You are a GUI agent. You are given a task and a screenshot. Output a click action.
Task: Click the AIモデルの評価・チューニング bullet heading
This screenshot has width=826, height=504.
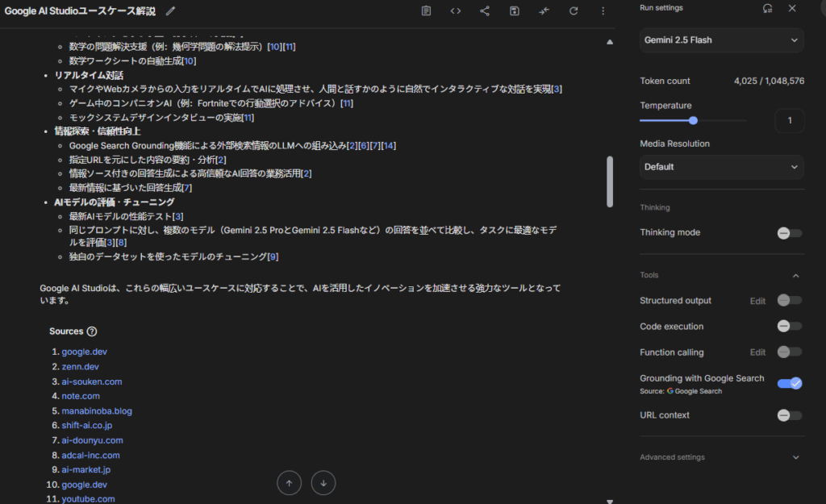pos(115,202)
